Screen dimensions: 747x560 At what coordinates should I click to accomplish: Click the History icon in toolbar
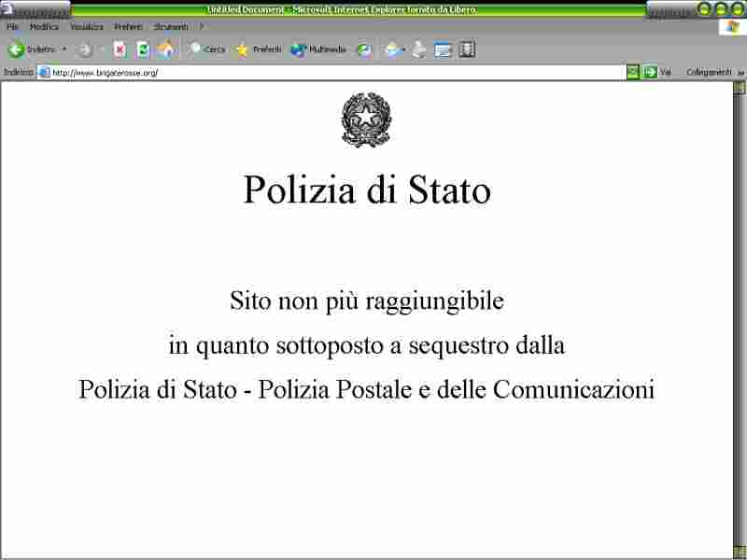(364, 49)
